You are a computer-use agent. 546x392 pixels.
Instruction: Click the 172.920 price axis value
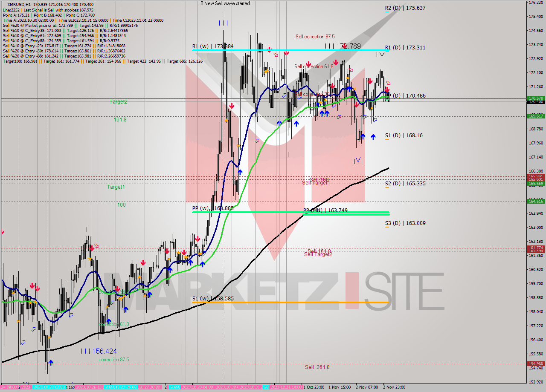536,58
